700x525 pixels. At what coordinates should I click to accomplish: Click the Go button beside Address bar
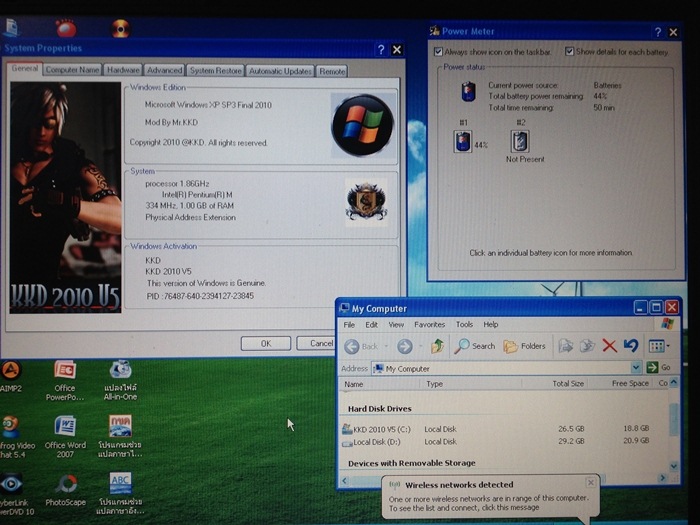(659, 368)
